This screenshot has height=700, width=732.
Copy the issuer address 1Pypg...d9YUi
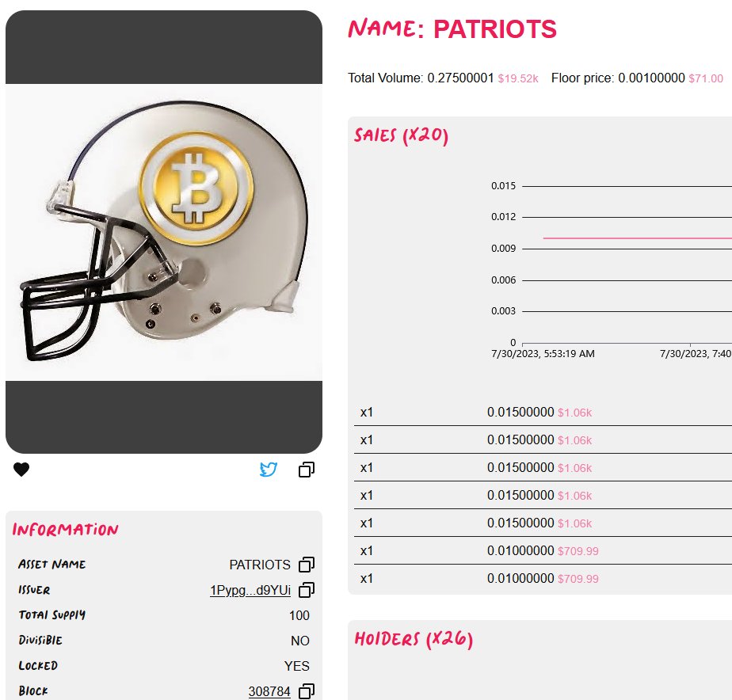click(x=307, y=590)
